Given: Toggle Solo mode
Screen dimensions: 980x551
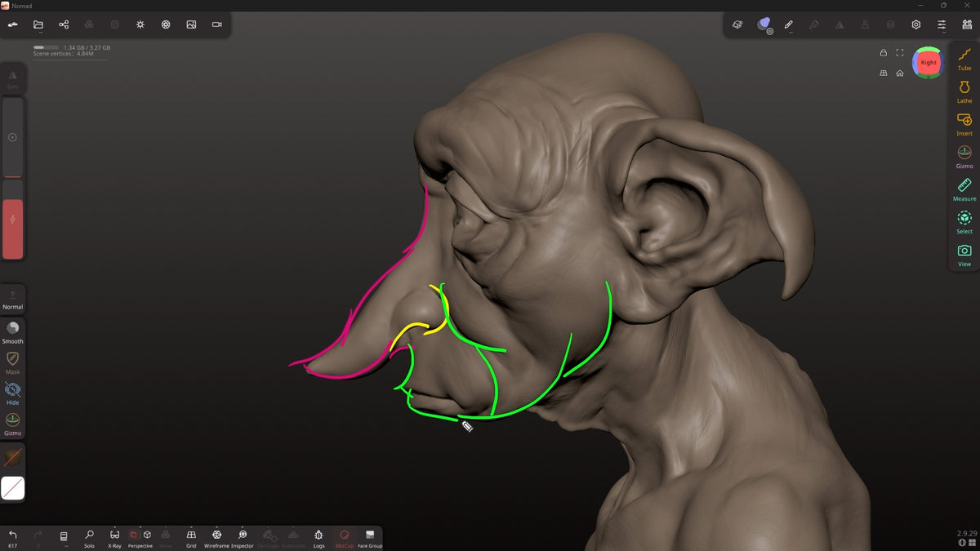Looking at the screenshot, I should [90, 537].
